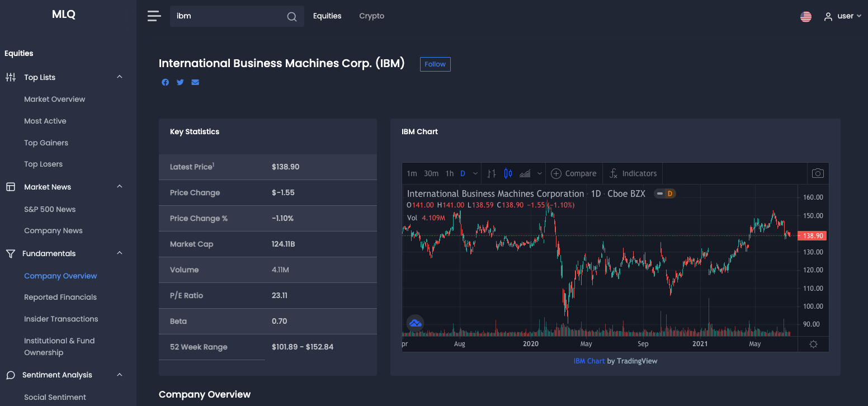
Task: Click the search magnifier icon
Action: (x=292, y=17)
